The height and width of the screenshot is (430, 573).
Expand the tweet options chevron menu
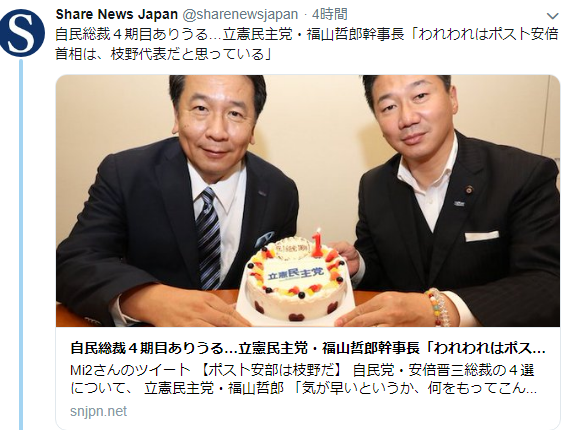[x=552, y=16]
